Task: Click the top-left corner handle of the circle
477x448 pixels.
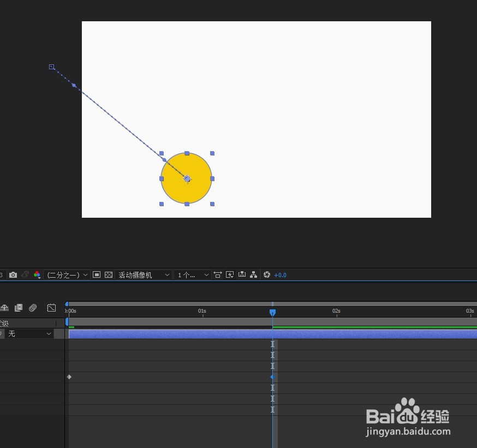Action: point(162,153)
